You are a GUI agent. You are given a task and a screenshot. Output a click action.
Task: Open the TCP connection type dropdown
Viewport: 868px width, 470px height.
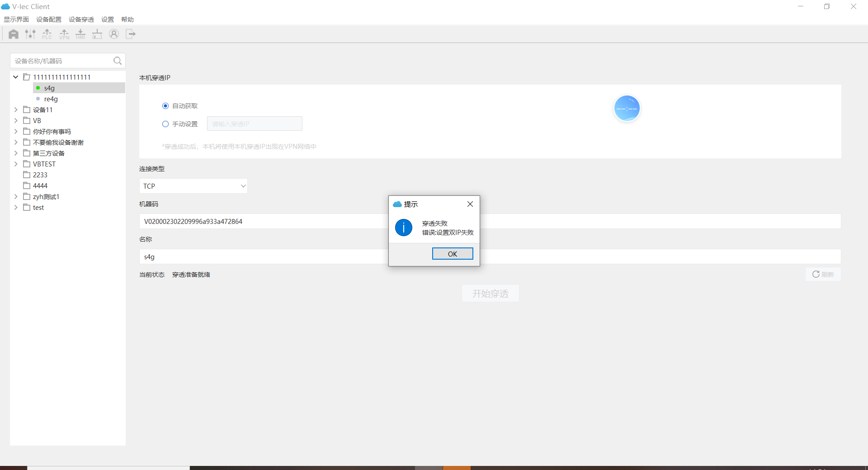(193, 186)
